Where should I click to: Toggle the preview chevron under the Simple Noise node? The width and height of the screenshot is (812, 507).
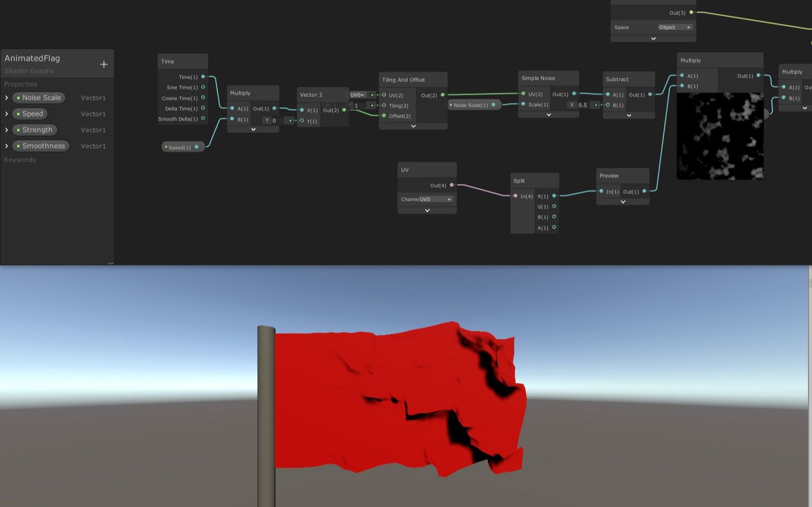pos(548,114)
